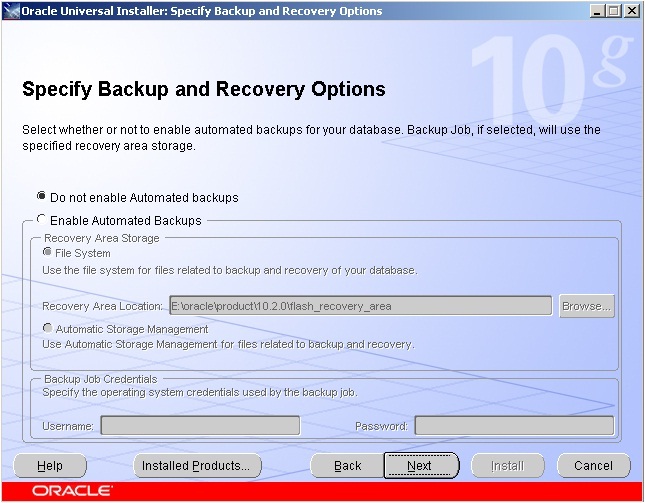Minimize the installer window

[597, 11]
